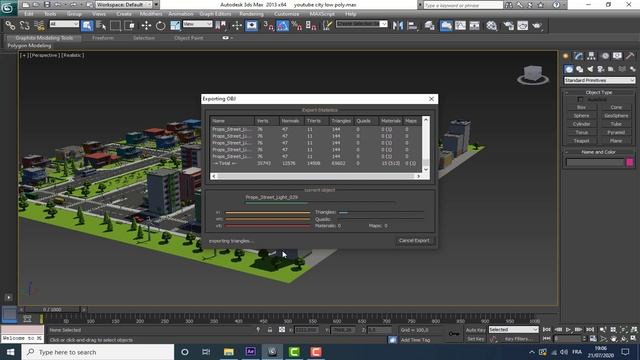Toggle the Graphite Modeling Tools ribbon icon
Screen dimensions: 640x360
pyautogui.click(x=446, y=26)
